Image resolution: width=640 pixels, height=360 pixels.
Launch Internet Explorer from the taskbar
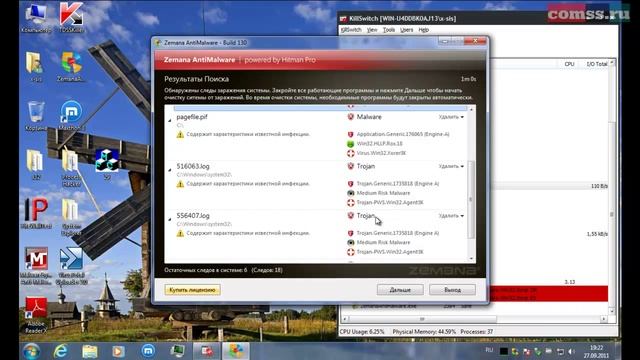coord(60,351)
